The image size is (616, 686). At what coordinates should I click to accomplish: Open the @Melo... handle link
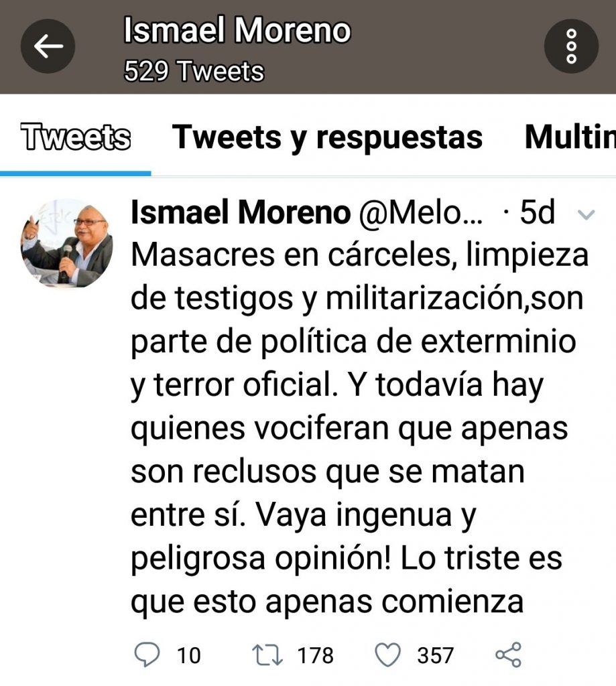pyautogui.click(x=421, y=212)
